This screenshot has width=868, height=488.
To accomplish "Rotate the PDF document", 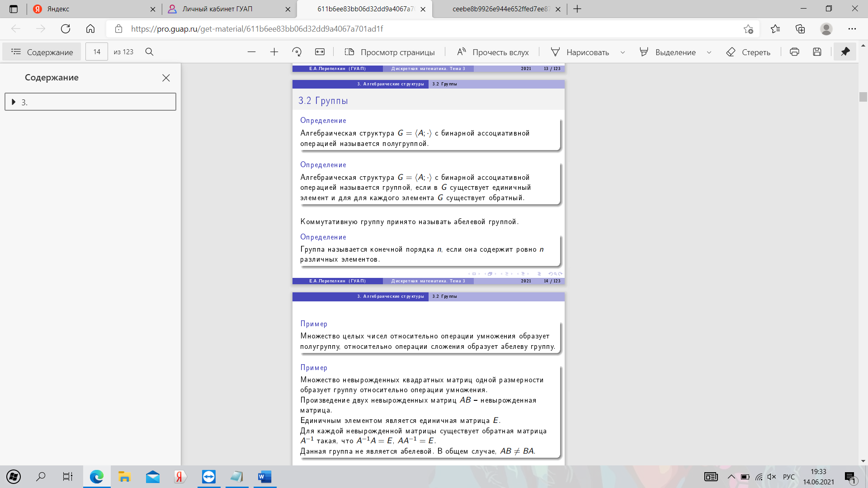I will pos(297,52).
